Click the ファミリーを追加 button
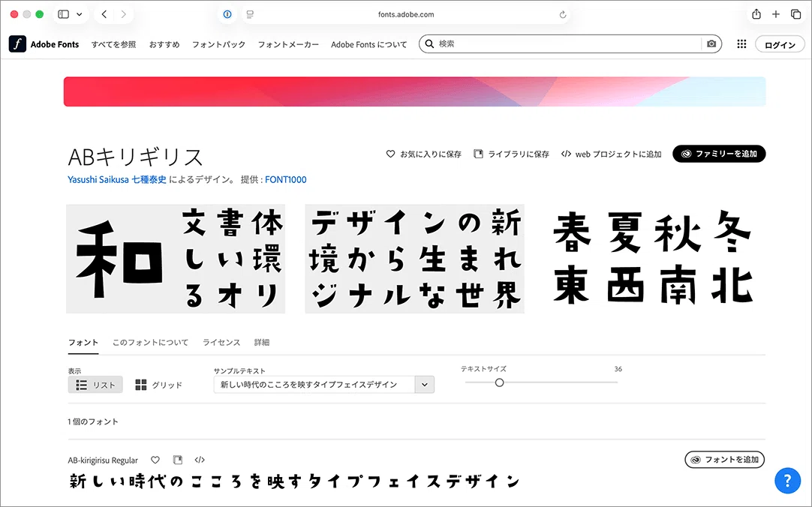Image resolution: width=812 pixels, height=507 pixels. coord(719,154)
